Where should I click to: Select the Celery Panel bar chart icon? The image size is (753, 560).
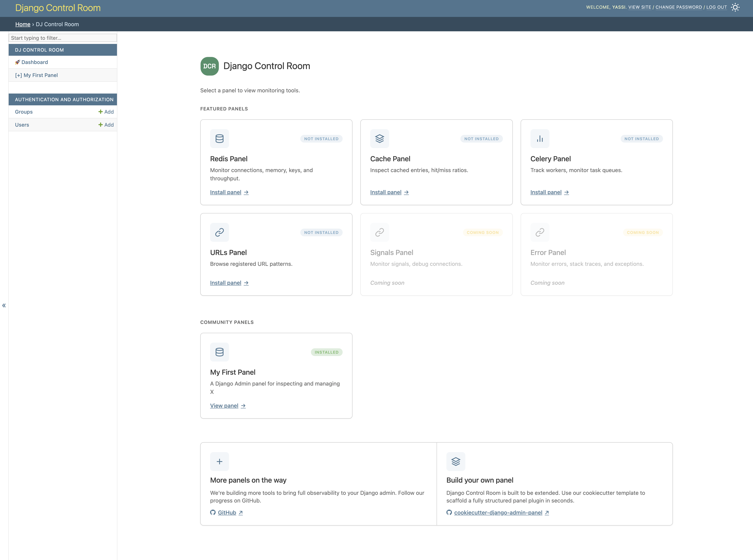[540, 139]
